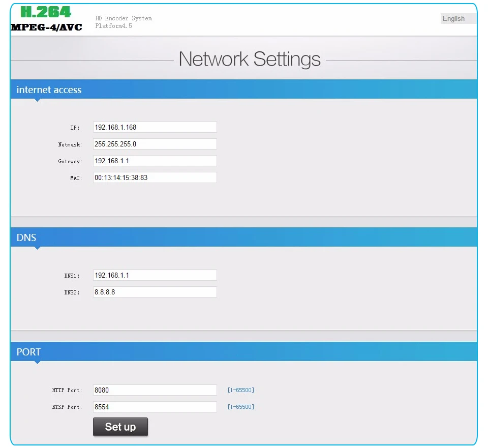Click the internet access section header
The height and width of the screenshot is (448, 488).
point(243,89)
